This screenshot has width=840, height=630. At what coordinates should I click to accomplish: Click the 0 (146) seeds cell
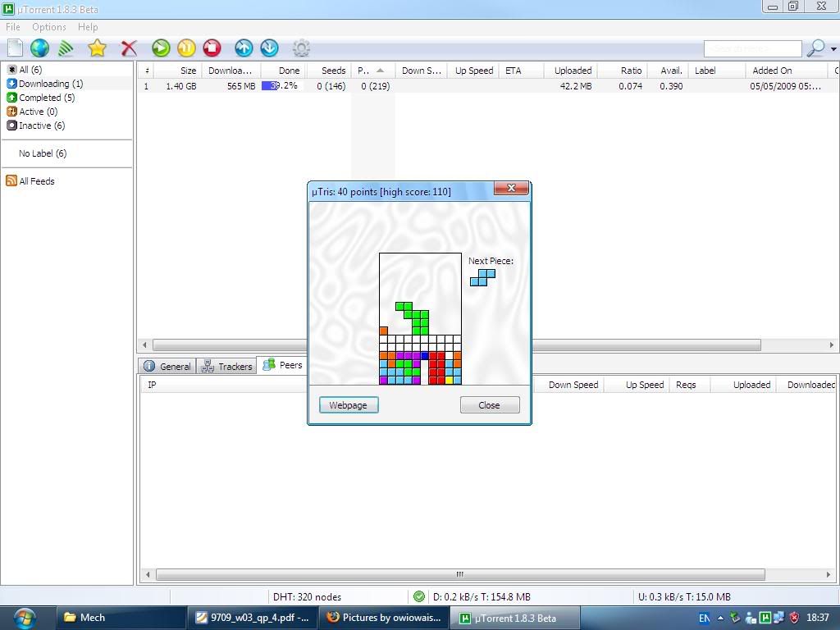(x=331, y=86)
